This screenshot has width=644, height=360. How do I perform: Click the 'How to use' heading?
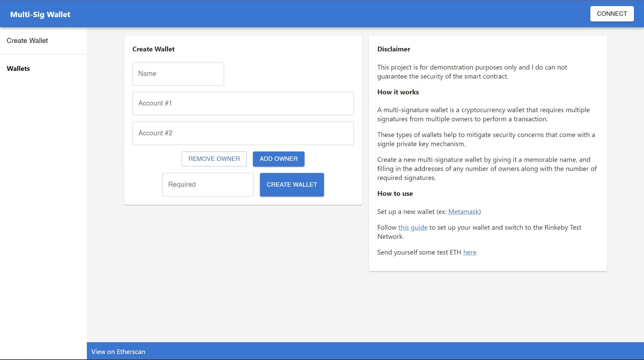[395, 193]
